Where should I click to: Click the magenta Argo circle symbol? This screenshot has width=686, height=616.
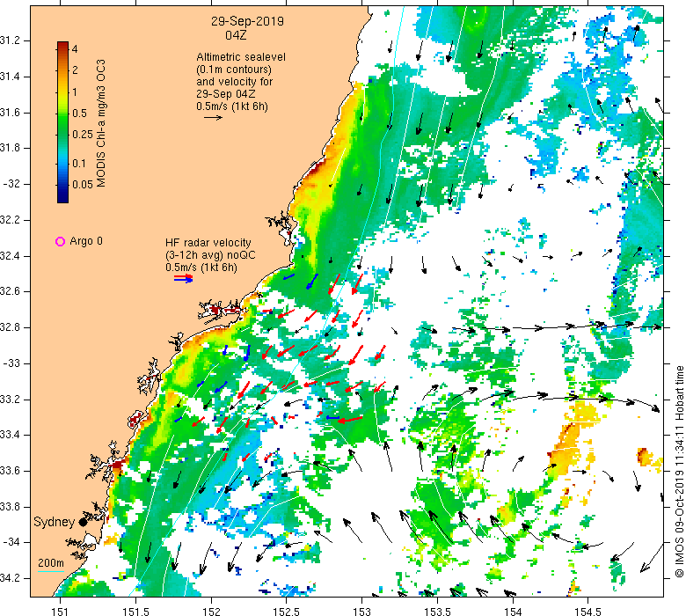pos(61,241)
